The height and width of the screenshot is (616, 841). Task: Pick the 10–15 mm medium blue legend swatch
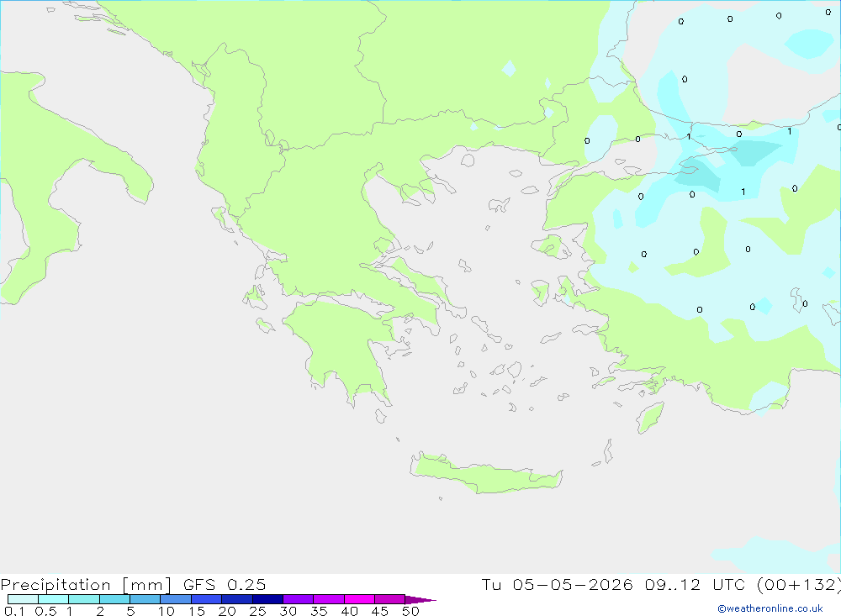(176, 599)
